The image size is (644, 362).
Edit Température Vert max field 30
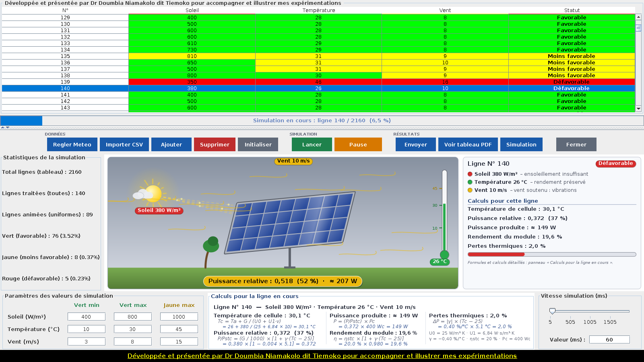tap(133, 329)
